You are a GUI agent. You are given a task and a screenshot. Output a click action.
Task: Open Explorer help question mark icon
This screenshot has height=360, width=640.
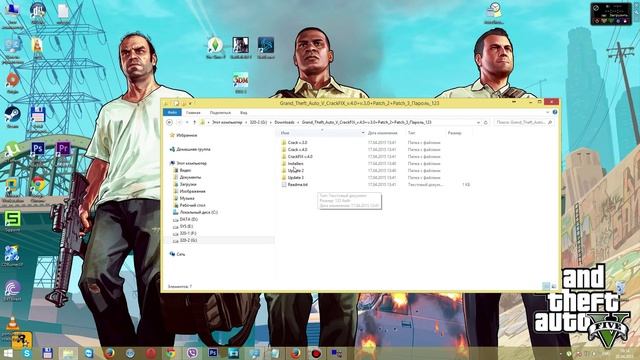click(x=555, y=112)
